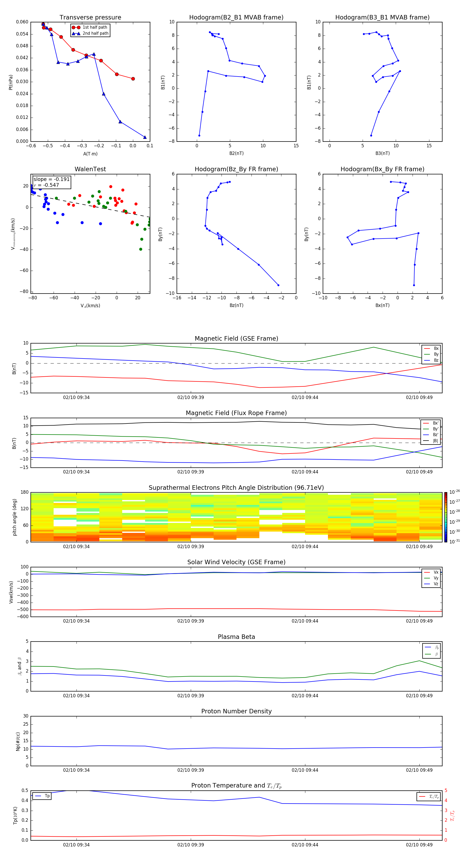Click '02/10 09:44' tick under Plasma Beta plot
The image size is (473, 868).
(x=305, y=695)
